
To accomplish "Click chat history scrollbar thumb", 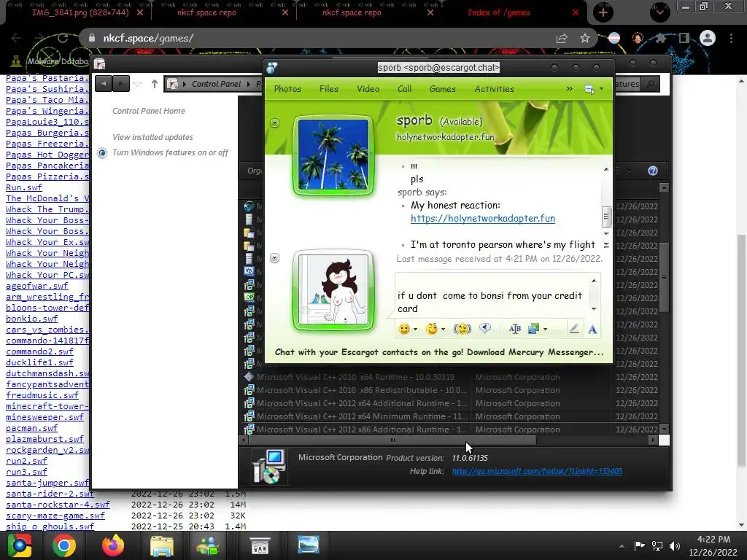I will coord(606,217).
